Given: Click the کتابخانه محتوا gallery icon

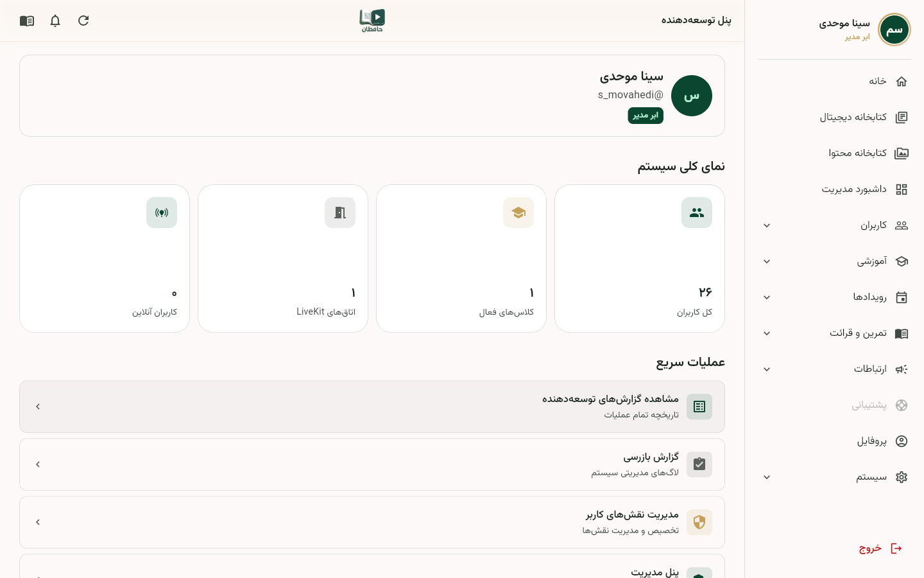Looking at the screenshot, I should (x=902, y=153).
